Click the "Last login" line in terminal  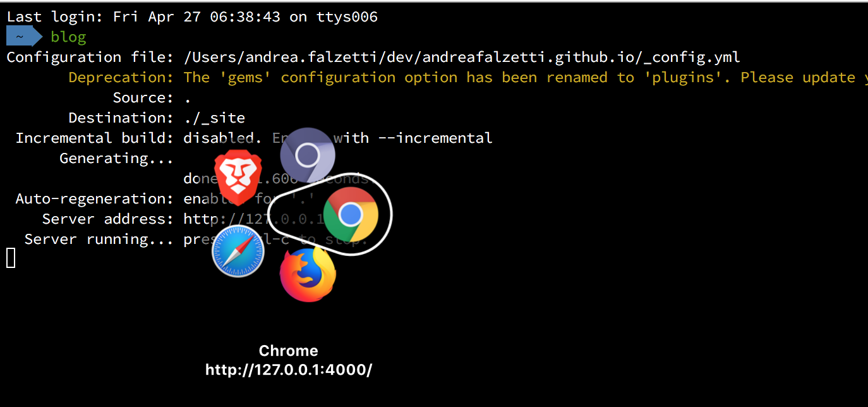click(193, 17)
